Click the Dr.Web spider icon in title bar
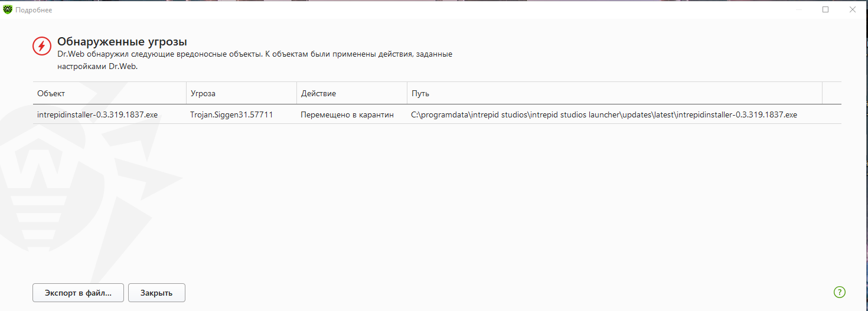This screenshot has width=868, height=311. tap(8, 9)
